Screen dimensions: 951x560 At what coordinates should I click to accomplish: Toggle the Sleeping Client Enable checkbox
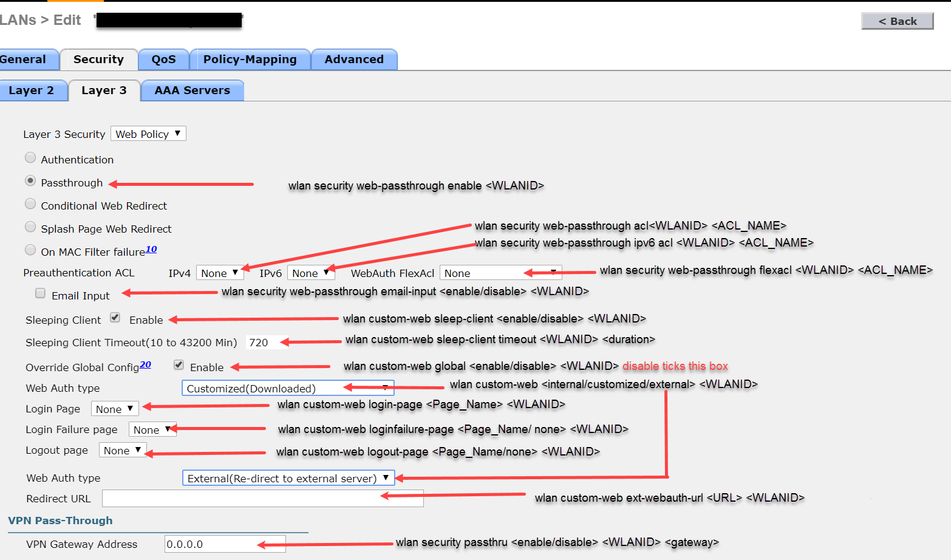pos(115,318)
